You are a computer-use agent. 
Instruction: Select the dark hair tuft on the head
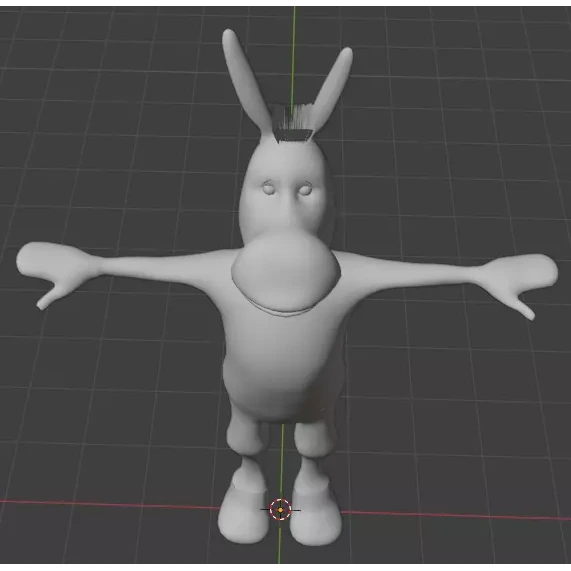tap(292, 123)
